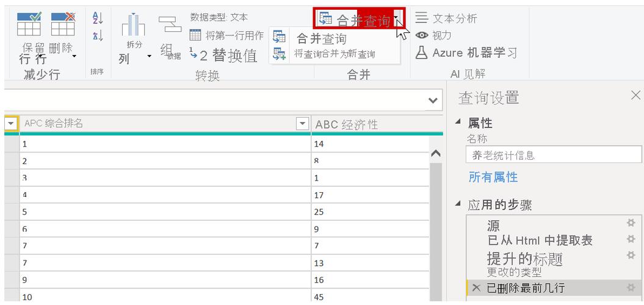
Task: Select the 源 applied step
Action: pyautogui.click(x=493, y=225)
